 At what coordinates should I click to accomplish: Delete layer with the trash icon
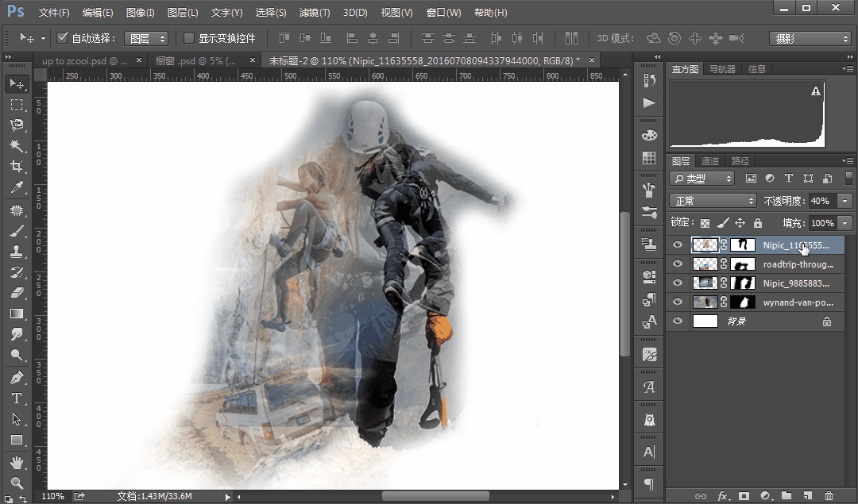coord(829,496)
